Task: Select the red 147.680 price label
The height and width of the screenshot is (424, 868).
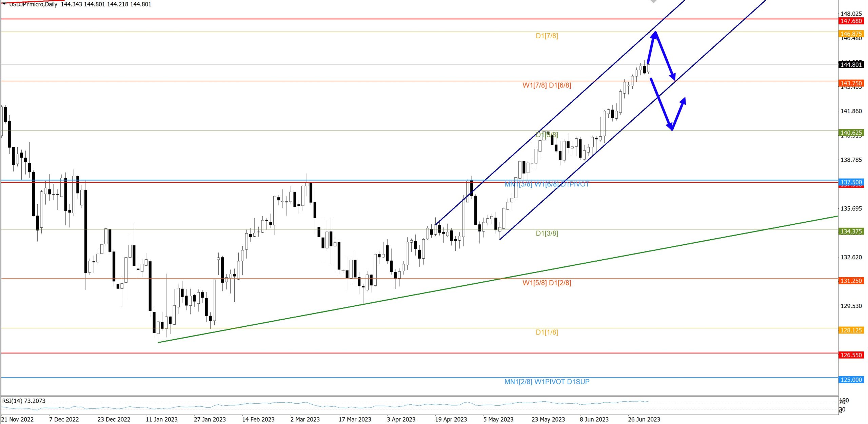Action: point(851,21)
